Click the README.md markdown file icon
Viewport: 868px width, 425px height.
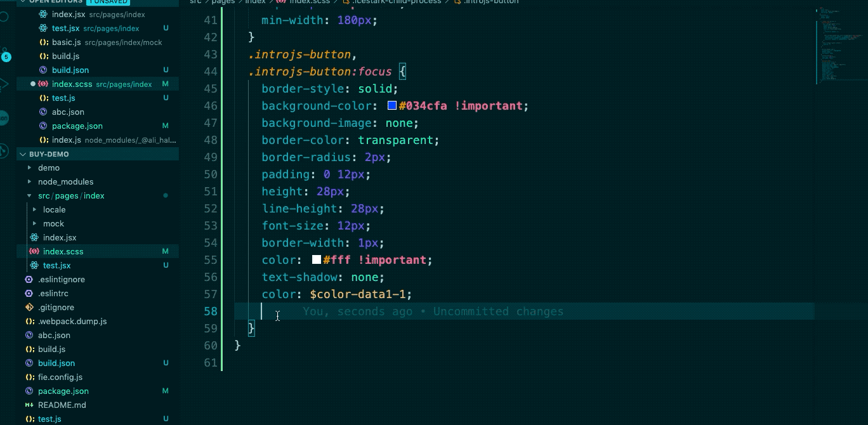pyautogui.click(x=29, y=405)
